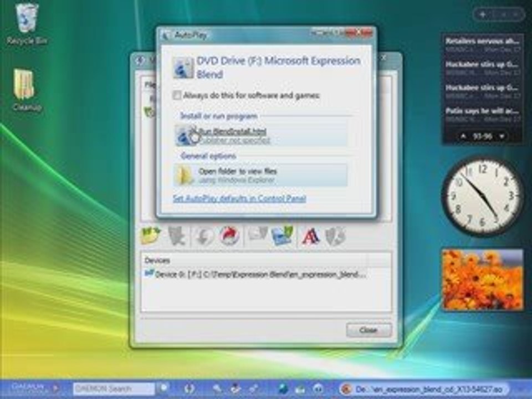
Task: Click the plus button on the Sidebar header
Action: click(x=482, y=14)
